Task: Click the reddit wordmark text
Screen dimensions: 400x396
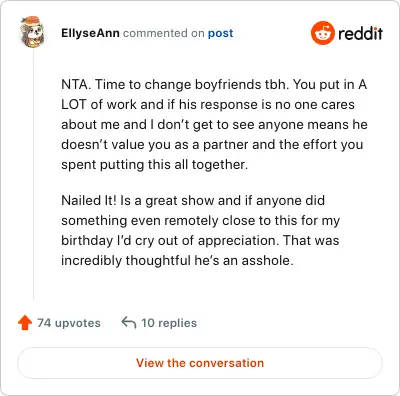Action: click(360, 33)
